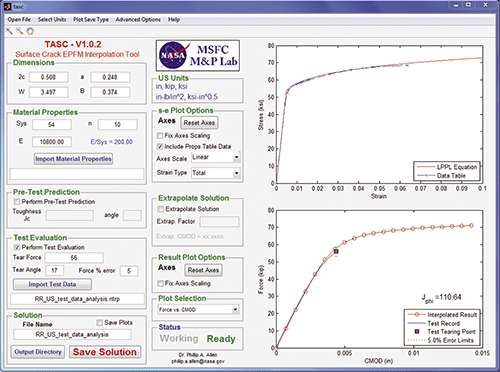This screenshot has height=372, width=500.
Task: Click the solution File Name field
Action: (72, 335)
